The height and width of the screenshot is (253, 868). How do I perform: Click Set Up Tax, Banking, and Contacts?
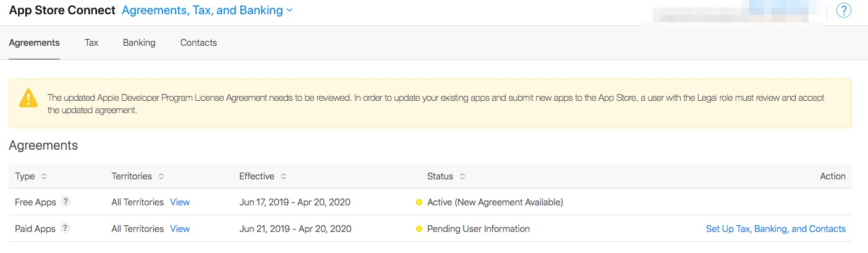coord(776,229)
